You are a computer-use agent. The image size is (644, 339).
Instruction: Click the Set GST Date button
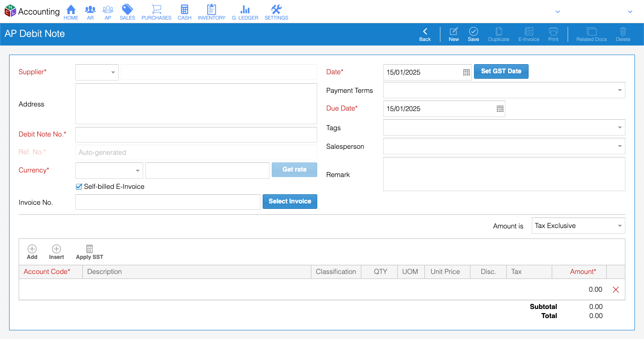(501, 71)
